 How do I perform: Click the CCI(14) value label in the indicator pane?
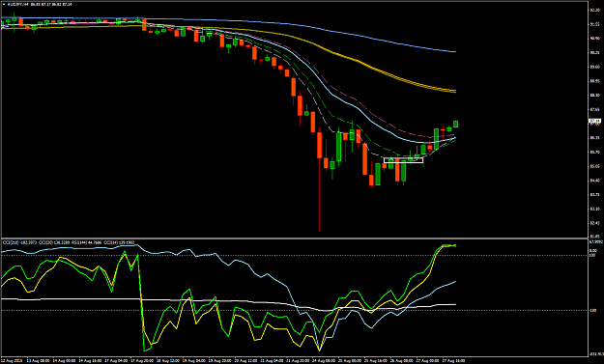click(119, 242)
